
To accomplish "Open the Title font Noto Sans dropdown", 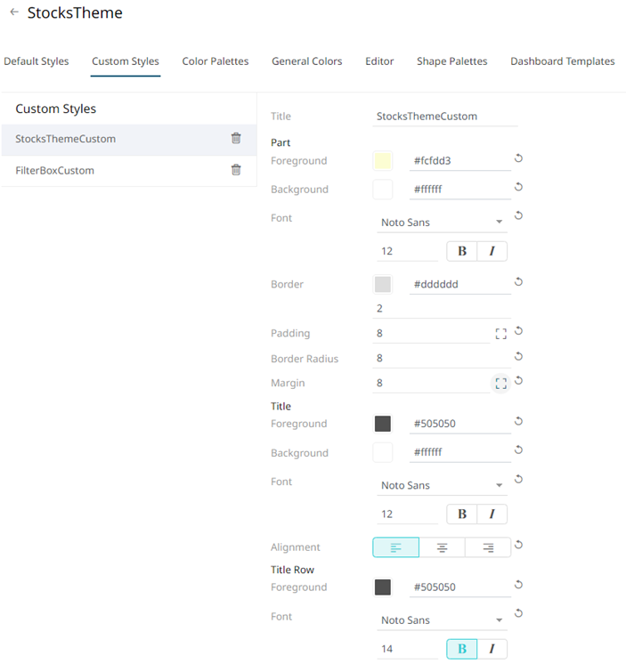I will [442, 485].
